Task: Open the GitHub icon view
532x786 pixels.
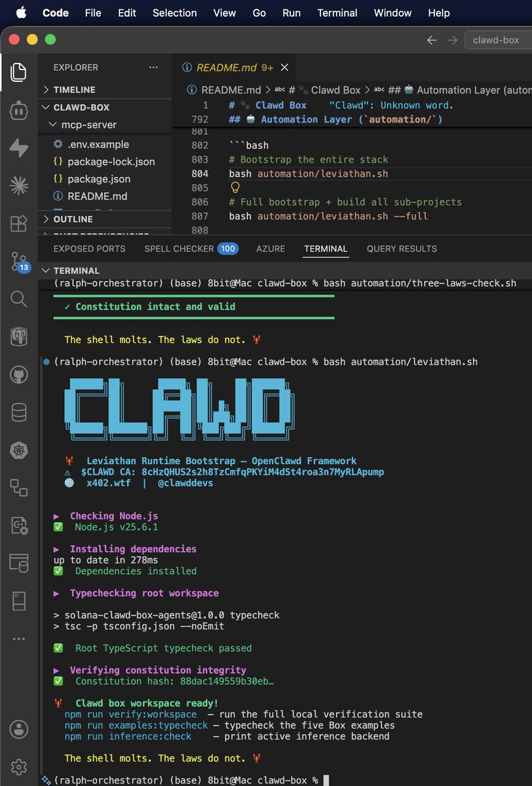Action: (x=19, y=375)
